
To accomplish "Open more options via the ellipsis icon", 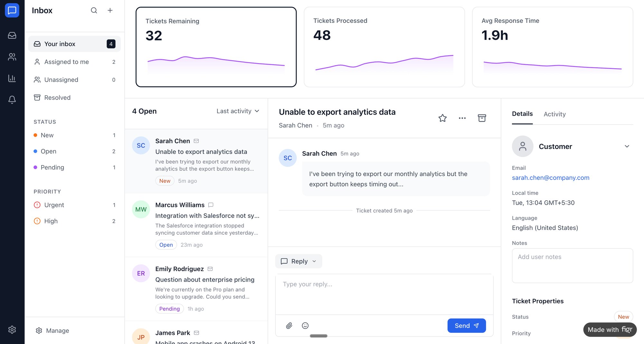I will (x=462, y=118).
